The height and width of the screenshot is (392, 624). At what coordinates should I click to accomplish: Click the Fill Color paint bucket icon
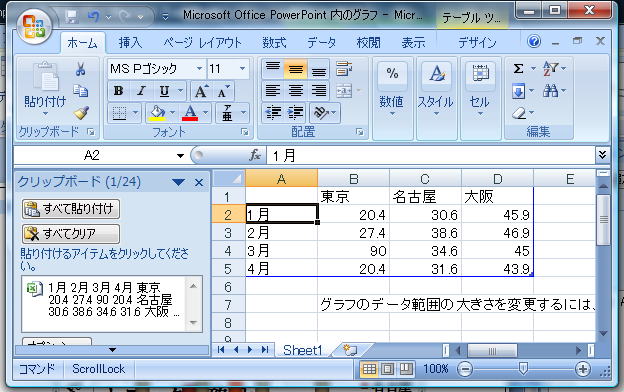[x=158, y=113]
